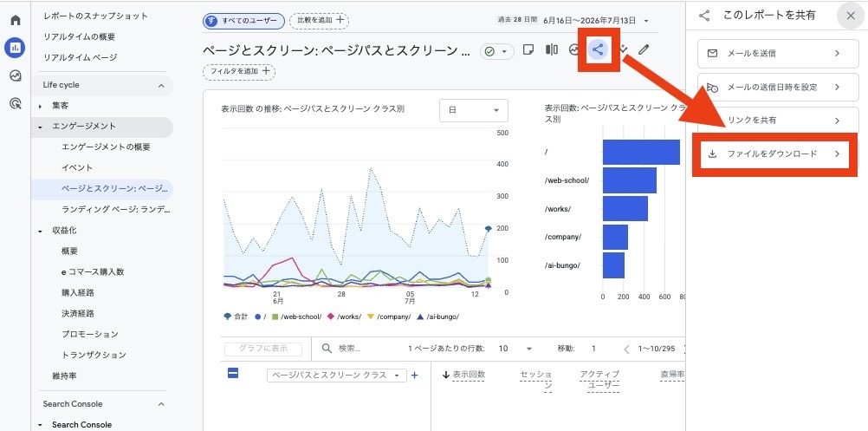Open e コマース購入数 report
Viewport: 868px width, 431px height.
[x=93, y=272]
